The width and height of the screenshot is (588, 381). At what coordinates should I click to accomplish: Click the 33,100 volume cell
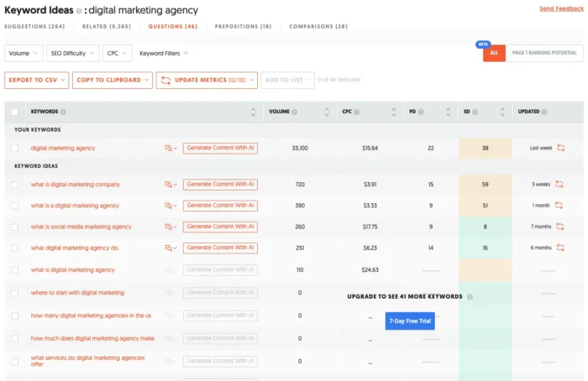coord(300,149)
